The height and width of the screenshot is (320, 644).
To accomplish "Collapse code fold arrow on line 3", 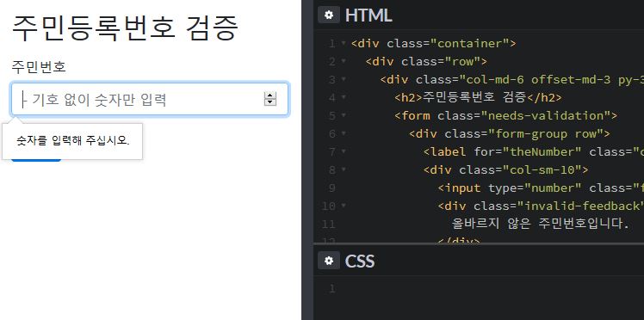I will tap(344, 79).
